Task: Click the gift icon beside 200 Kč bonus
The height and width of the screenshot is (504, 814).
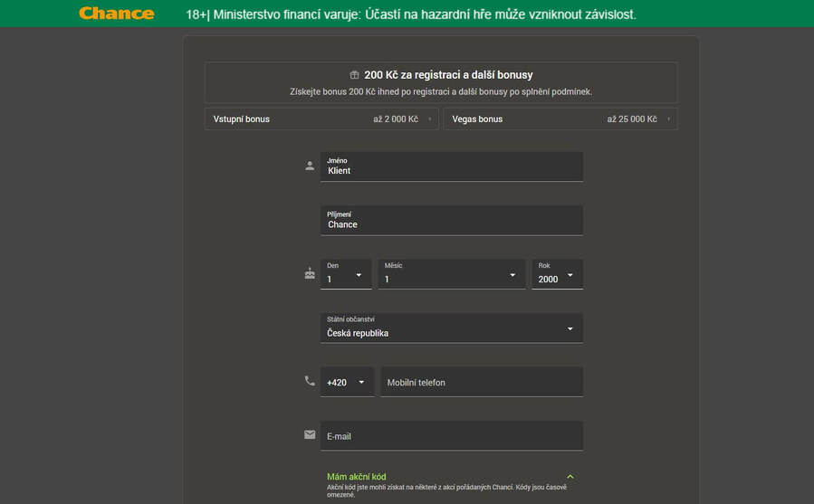Action: (x=354, y=75)
